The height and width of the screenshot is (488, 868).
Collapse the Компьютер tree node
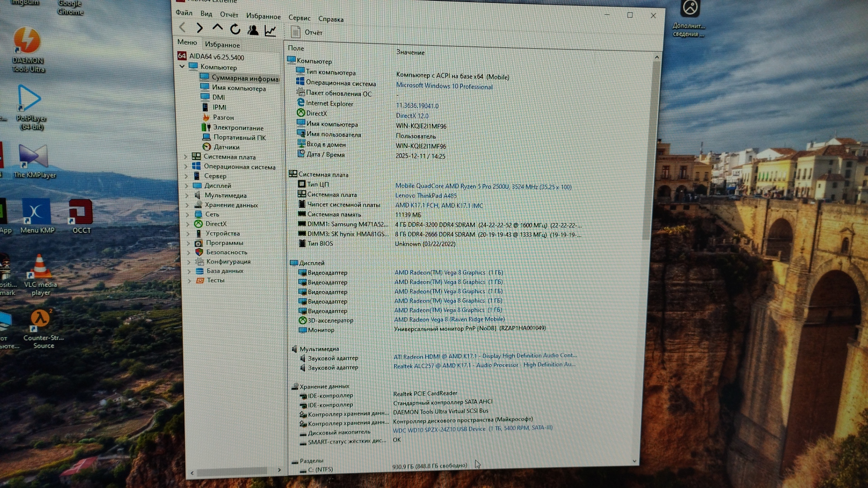(182, 66)
